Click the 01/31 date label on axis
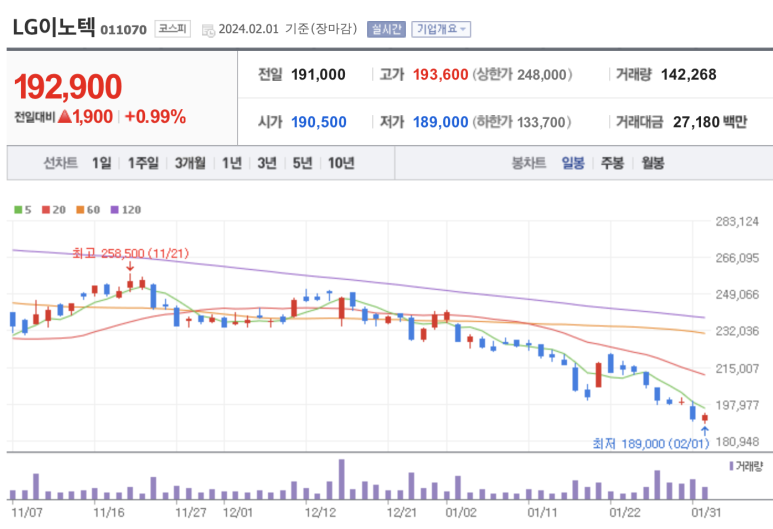This screenshot has height=529, width=773. coord(706,513)
